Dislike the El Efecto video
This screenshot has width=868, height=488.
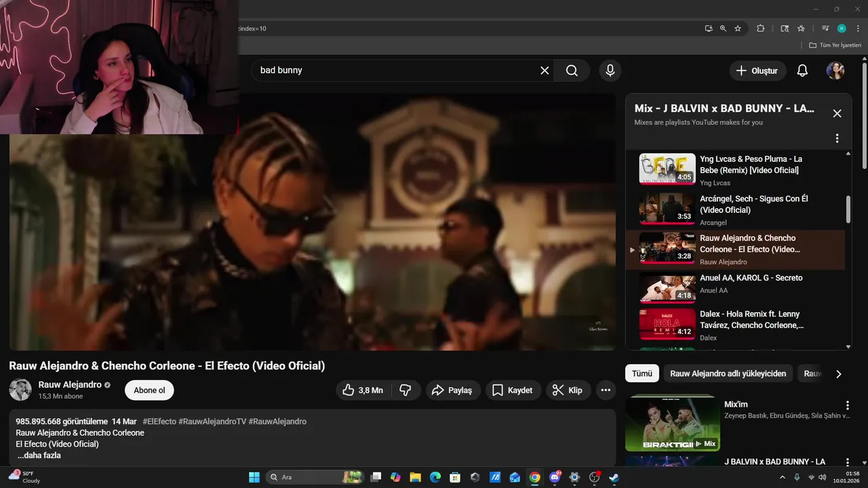click(406, 390)
